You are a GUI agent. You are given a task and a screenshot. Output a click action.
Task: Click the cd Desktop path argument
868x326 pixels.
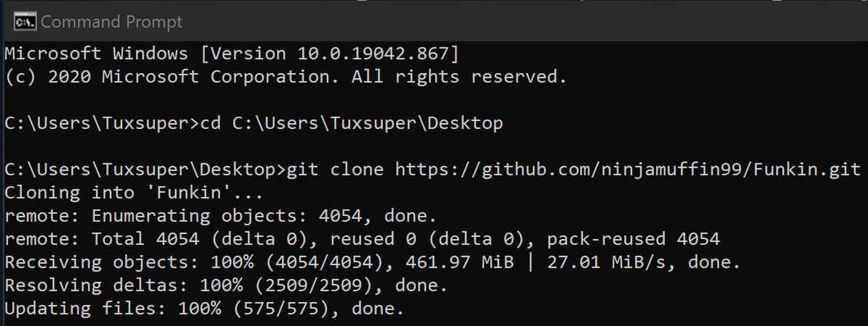point(367,123)
